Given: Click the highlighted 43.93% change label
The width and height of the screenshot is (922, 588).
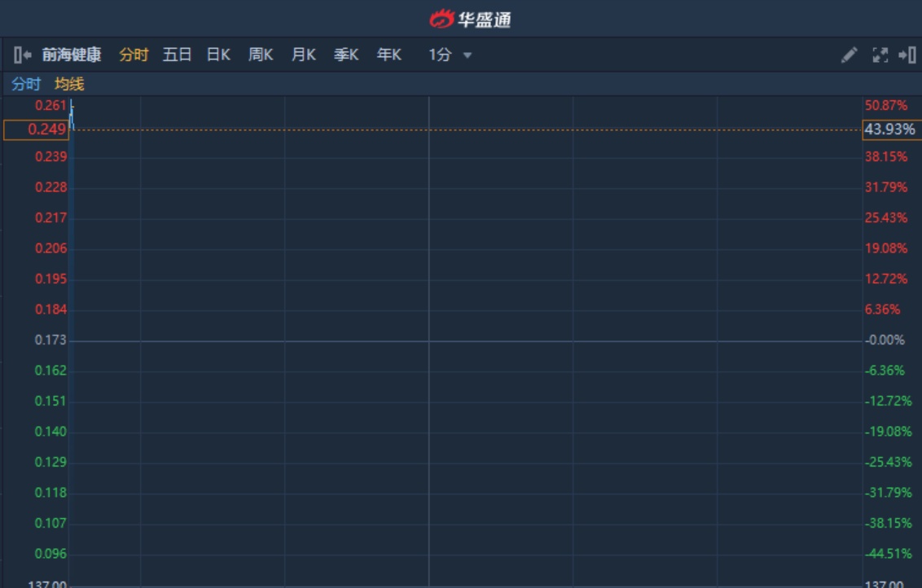Looking at the screenshot, I should point(891,130).
